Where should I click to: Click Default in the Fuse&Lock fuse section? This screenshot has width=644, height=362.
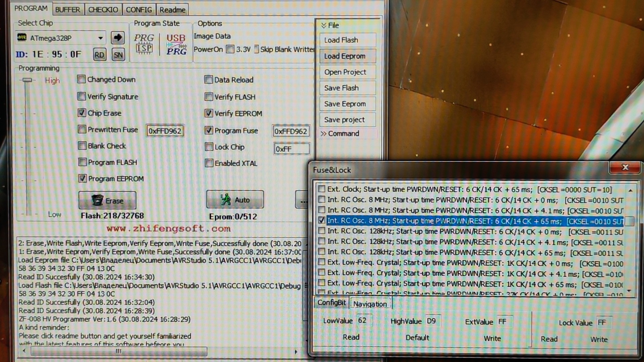(x=417, y=338)
